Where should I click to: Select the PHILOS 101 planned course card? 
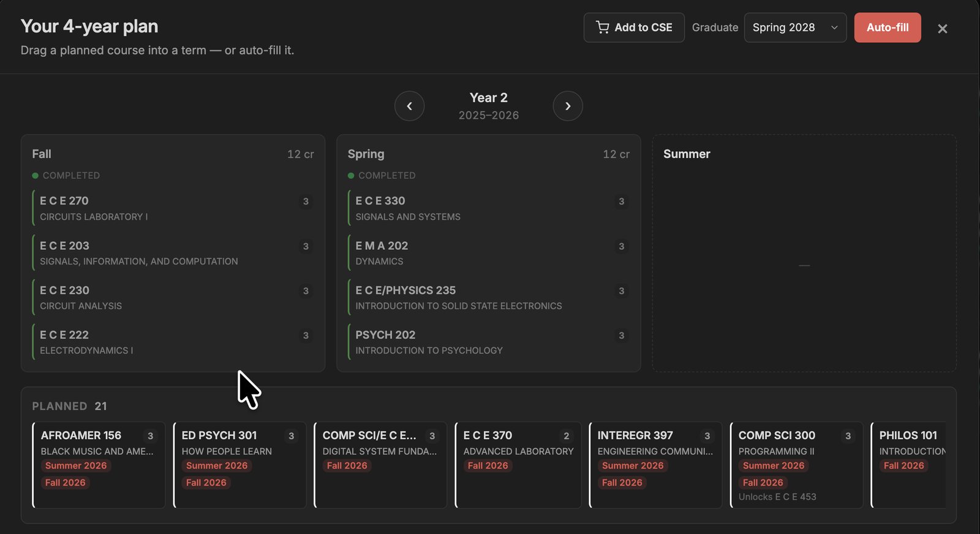908,465
